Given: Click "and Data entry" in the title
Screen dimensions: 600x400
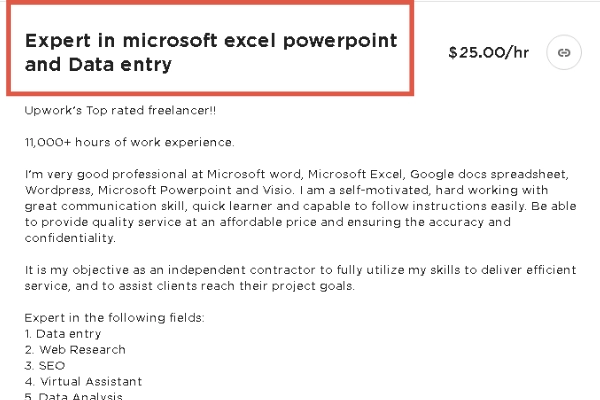Looking at the screenshot, I should (98, 64).
